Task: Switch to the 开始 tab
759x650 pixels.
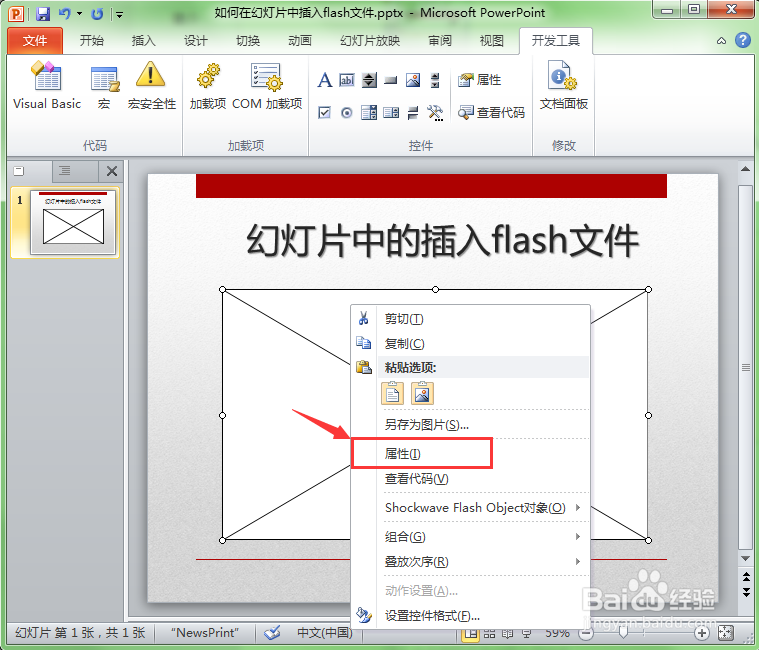Action: click(x=91, y=41)
